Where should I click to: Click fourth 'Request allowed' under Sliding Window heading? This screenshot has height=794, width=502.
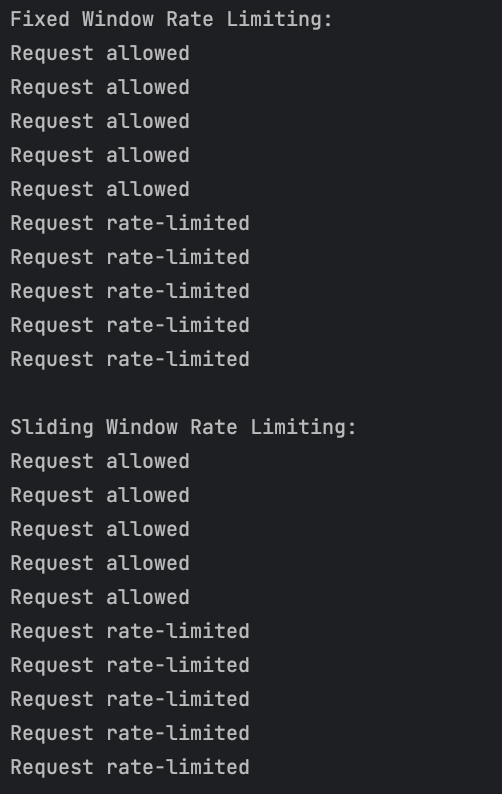point(100,563)
